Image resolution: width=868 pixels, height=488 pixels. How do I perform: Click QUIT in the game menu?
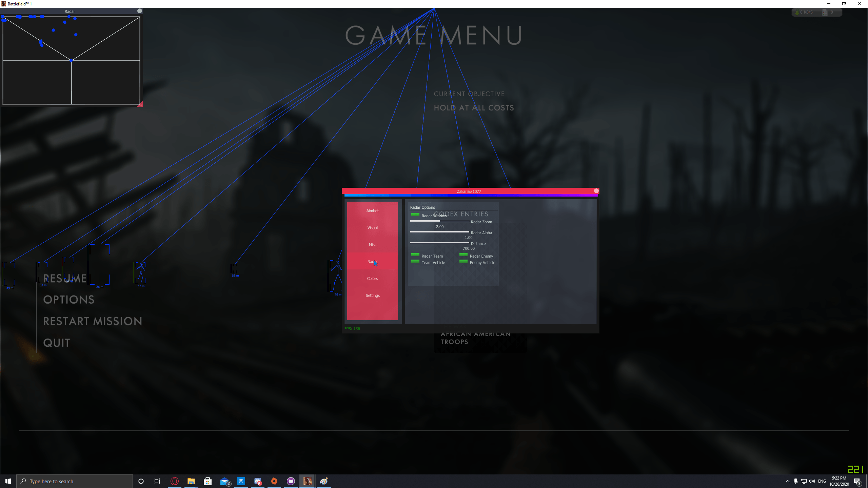click(57, 343)
